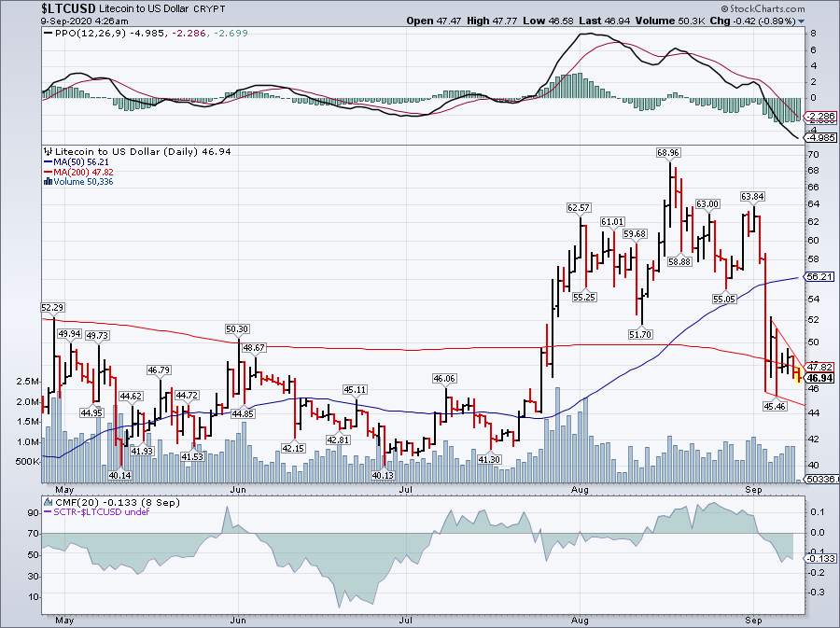This screenshot has height=628, width=840.
Task: Click the 500K volume axis label
Action: pos(28,462)
